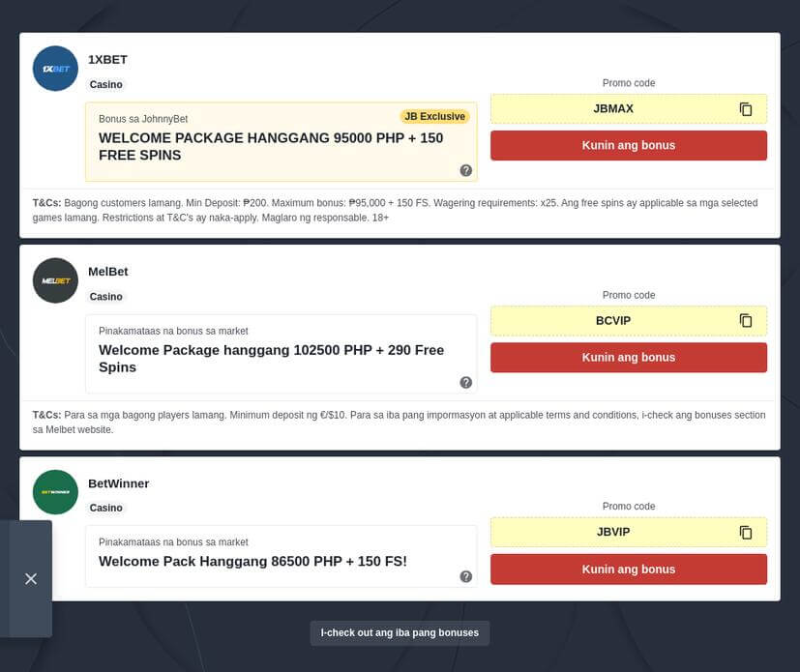800x672 pixels.
Task: Select the JBMAX promo code field
Action: (x=613, y=109)
